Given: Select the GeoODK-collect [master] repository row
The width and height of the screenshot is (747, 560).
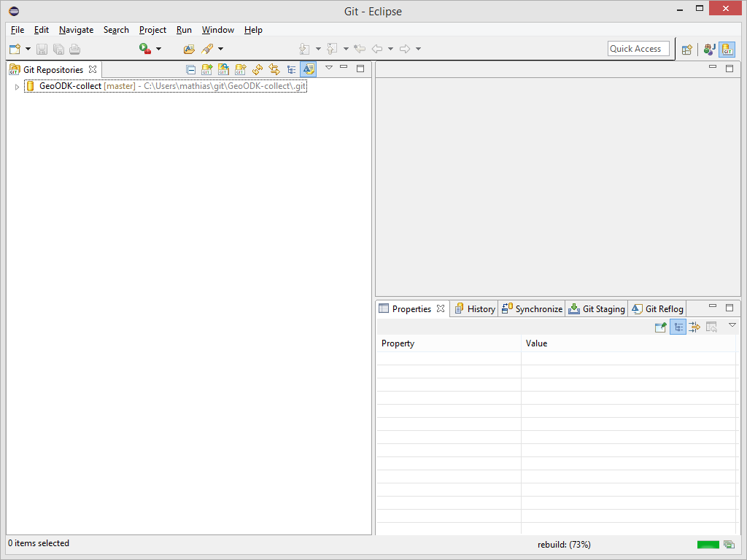Looking at the screenshot, I should 166,86.
